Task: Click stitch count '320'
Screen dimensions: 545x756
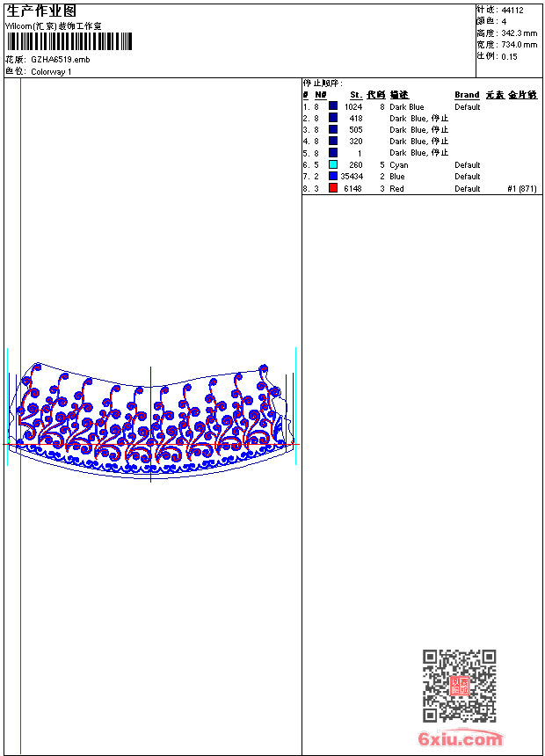Action: click(356, 142)
